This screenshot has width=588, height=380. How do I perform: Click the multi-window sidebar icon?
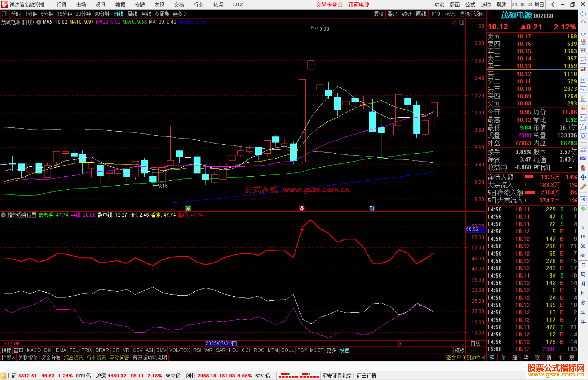point(583,80)
